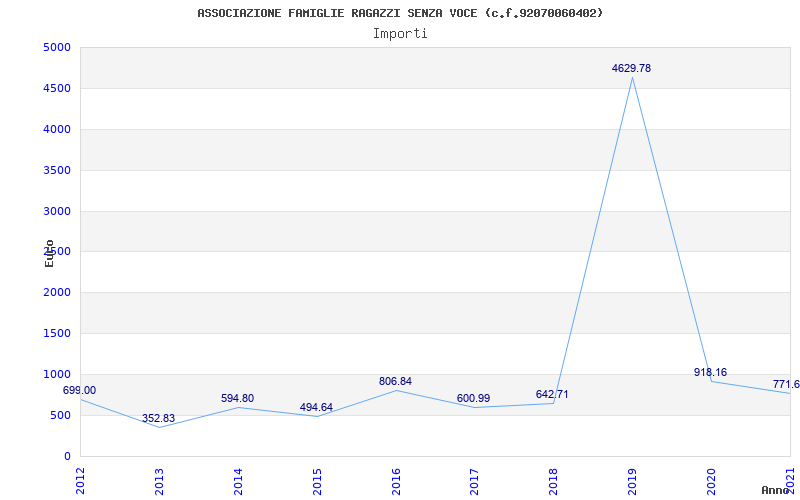This screenshot has height=500, width=800.
Task: Select the 2016 x-axis year label
Action: [x=396, y=482]
